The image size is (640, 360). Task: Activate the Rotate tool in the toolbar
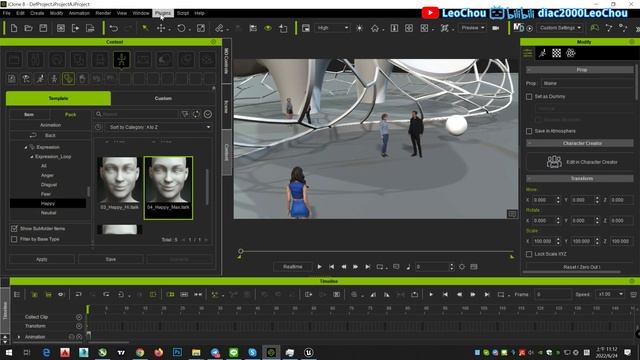[181, 28]
